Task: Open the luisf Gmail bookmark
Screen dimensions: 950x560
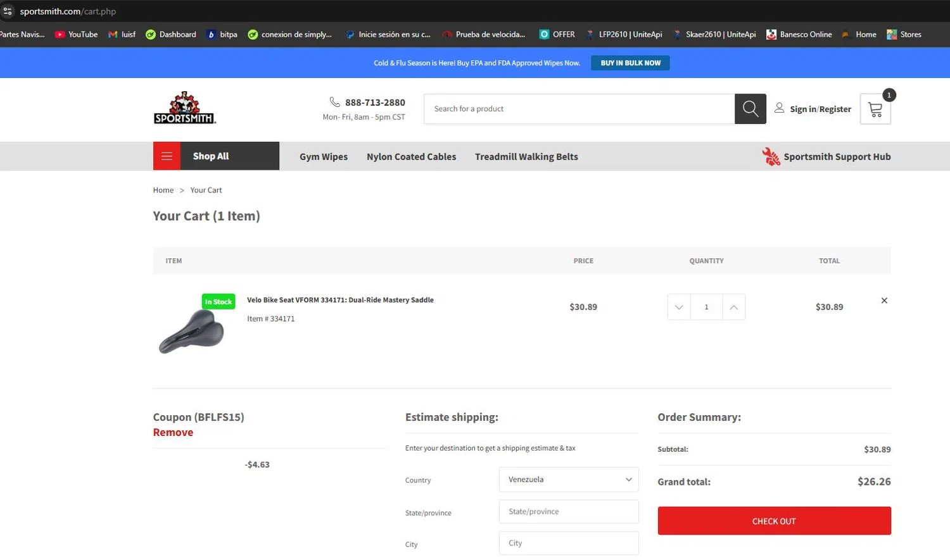Action: tap(122, 34)
